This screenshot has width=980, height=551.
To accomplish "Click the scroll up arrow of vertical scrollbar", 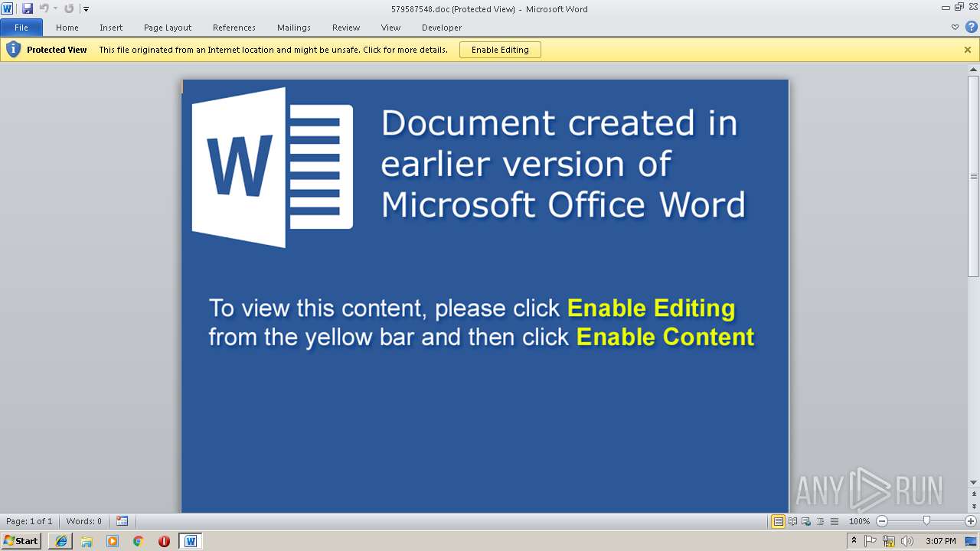I will coord(974,70).
